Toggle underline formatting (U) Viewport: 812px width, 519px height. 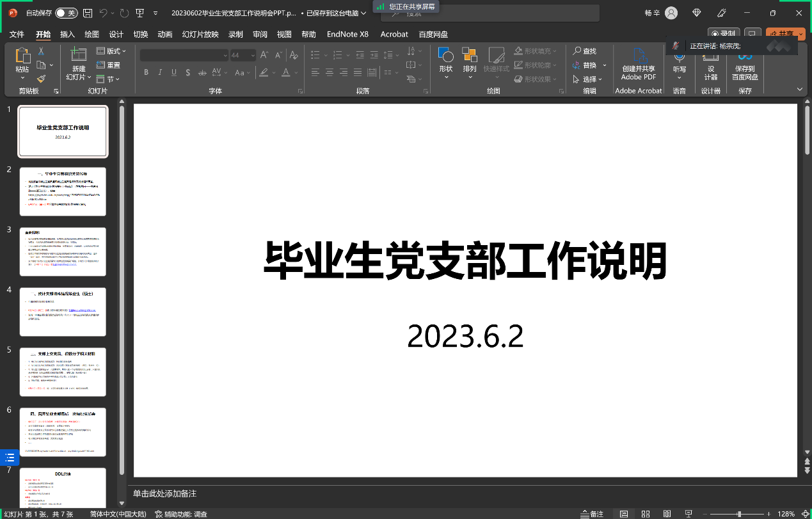point(173,72)
